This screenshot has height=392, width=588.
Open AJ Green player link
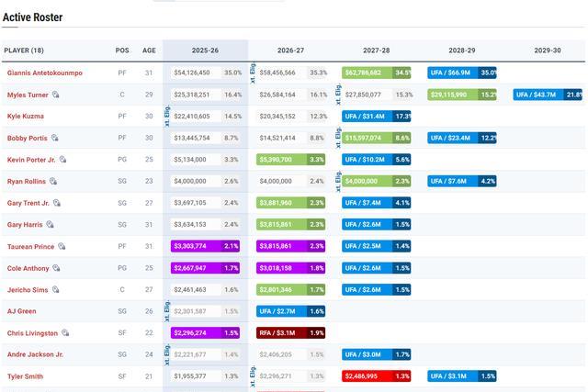(22, 311)
